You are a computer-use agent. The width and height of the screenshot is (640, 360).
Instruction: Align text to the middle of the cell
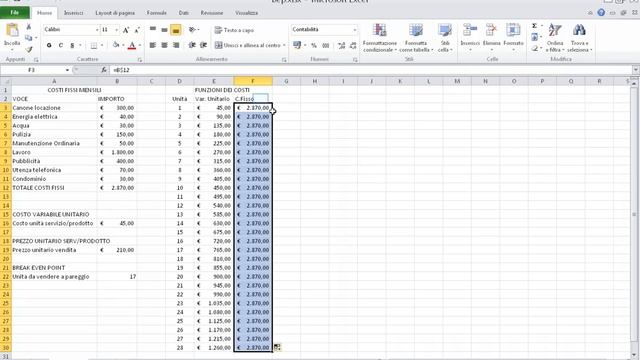pyautogui.click(x=164, y=29)
